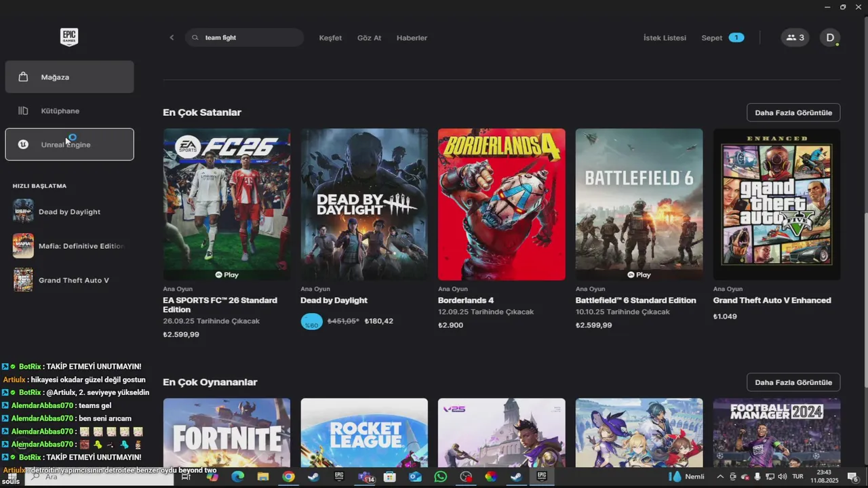The image size is (868, 488).
Task: Open İstek Listesi wishlist link
Action: pyautogui.click(x=665, y=38)
